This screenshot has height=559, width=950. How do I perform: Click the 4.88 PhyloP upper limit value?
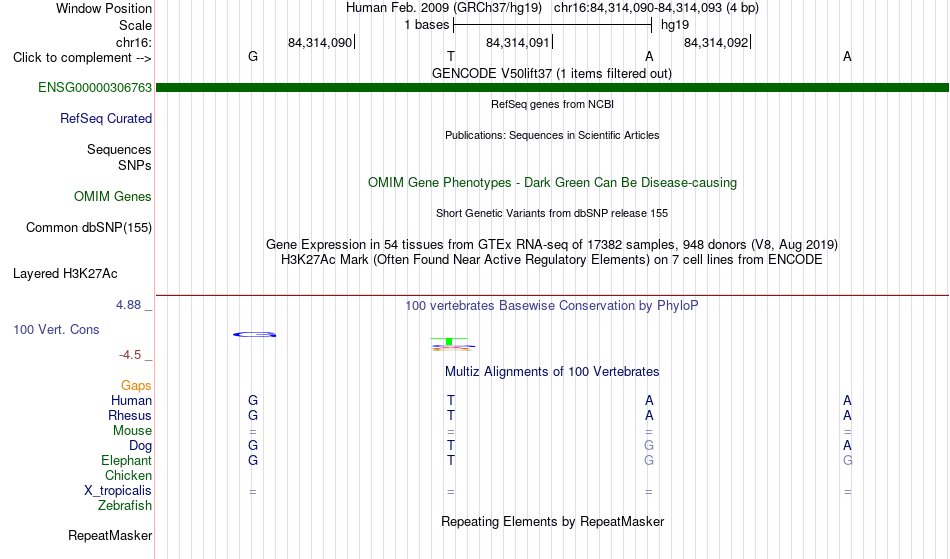coord(128,305)
